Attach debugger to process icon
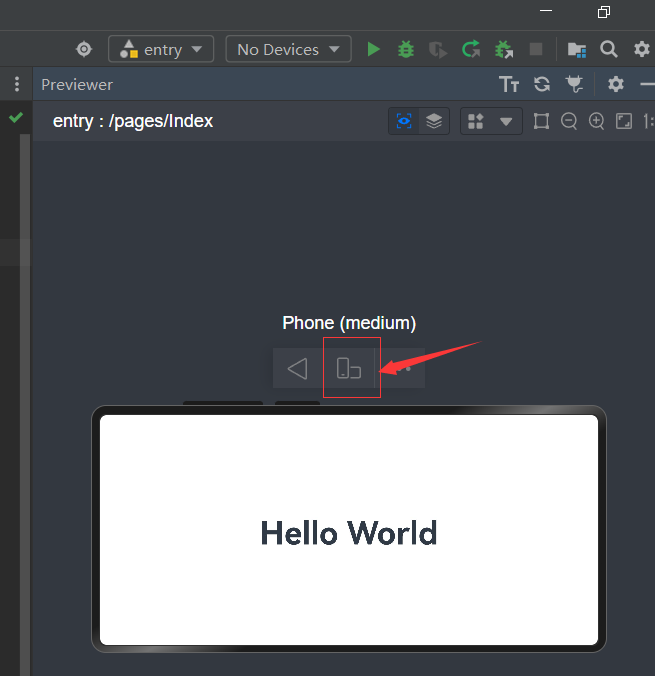 [x=504, y=49]
